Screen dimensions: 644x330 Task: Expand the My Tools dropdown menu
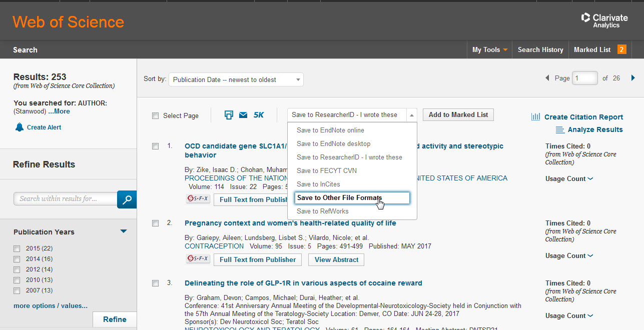tap(489, 49)
